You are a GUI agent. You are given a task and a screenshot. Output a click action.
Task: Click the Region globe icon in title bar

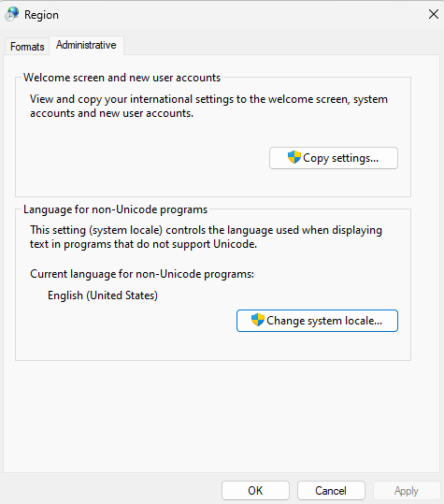click(12, 14)
